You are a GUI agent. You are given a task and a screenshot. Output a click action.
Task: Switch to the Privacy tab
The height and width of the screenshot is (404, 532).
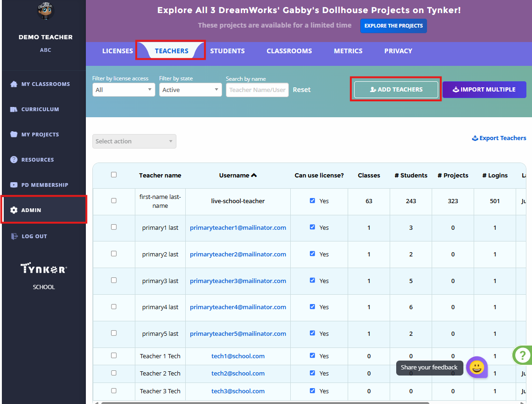click(398, 51)
